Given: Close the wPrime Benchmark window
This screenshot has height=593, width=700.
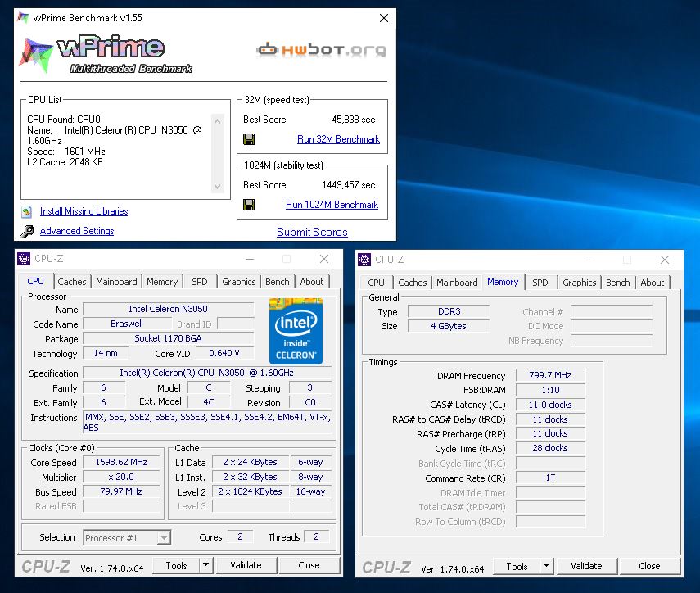Looking at the screenshot, I should (384, 18).
